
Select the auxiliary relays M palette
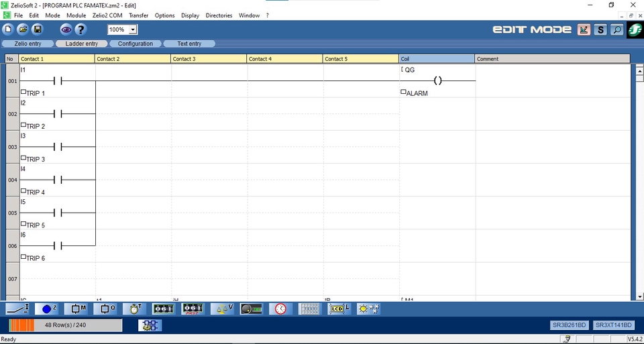pos(76,308)
